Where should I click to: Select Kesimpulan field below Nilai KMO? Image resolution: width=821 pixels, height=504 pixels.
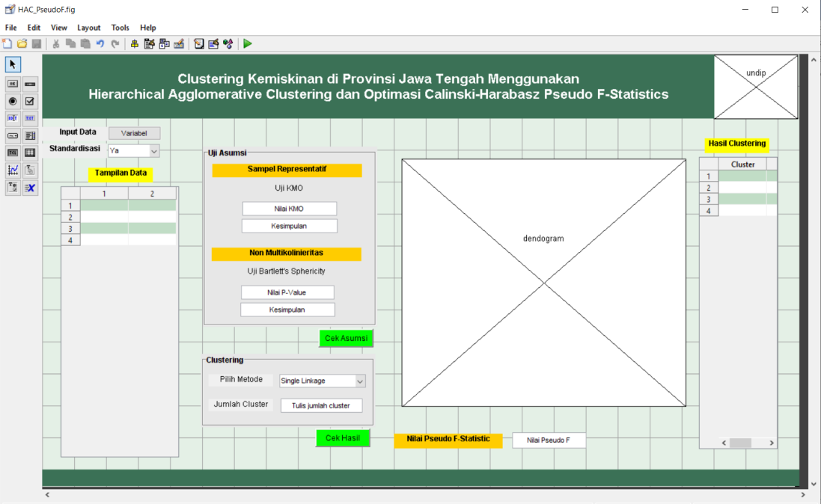pos(289,226)
